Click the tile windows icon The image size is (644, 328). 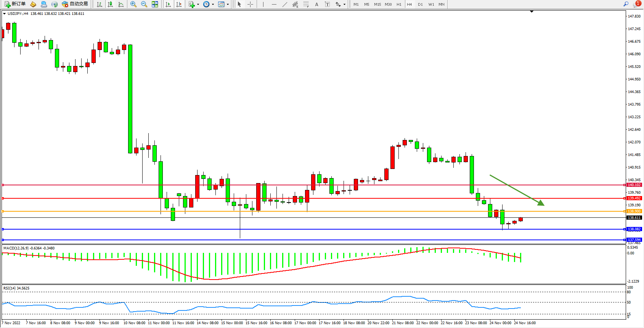[155, 4]
